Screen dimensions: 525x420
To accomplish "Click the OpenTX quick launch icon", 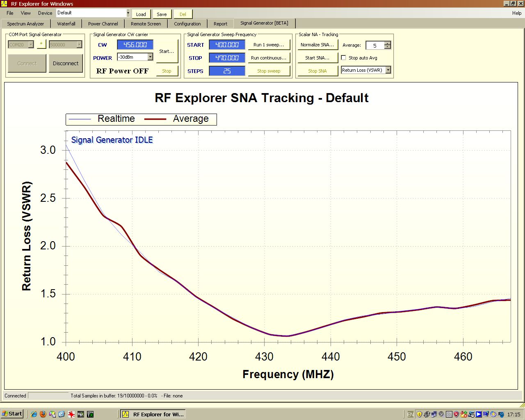I will (90, 414).
